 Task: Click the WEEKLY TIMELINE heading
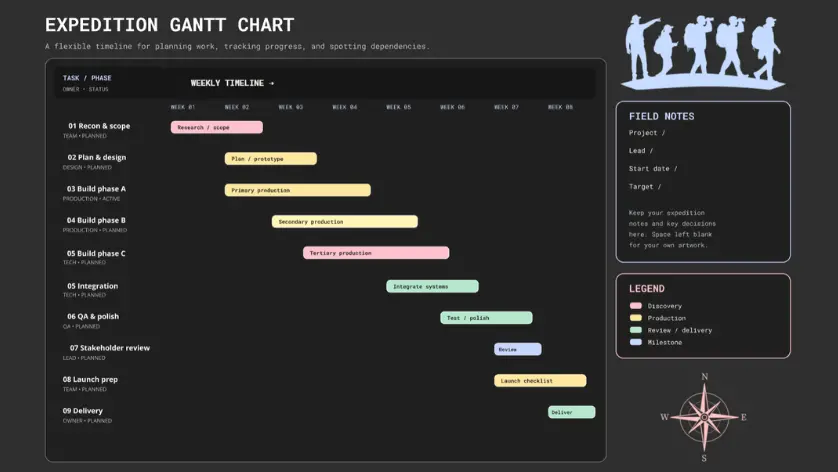(232, 83)
